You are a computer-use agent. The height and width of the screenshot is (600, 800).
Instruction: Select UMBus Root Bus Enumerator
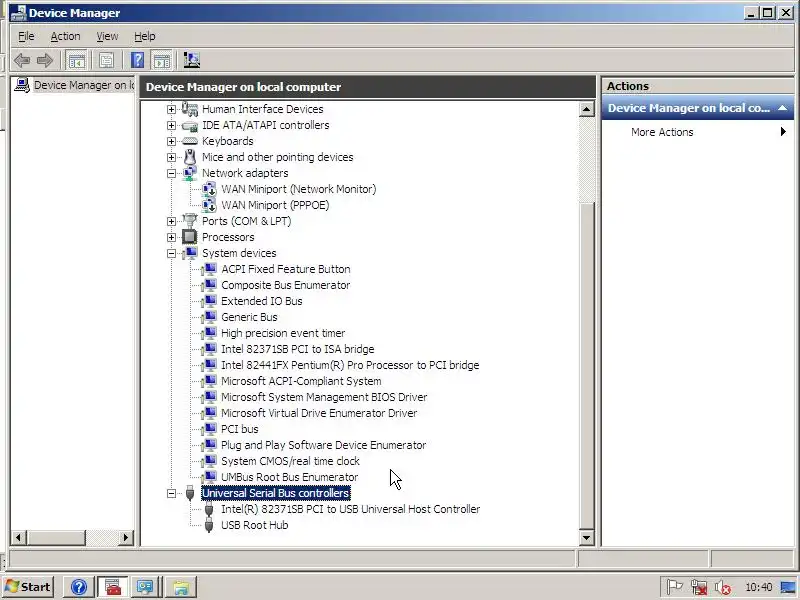coord(289,477)
